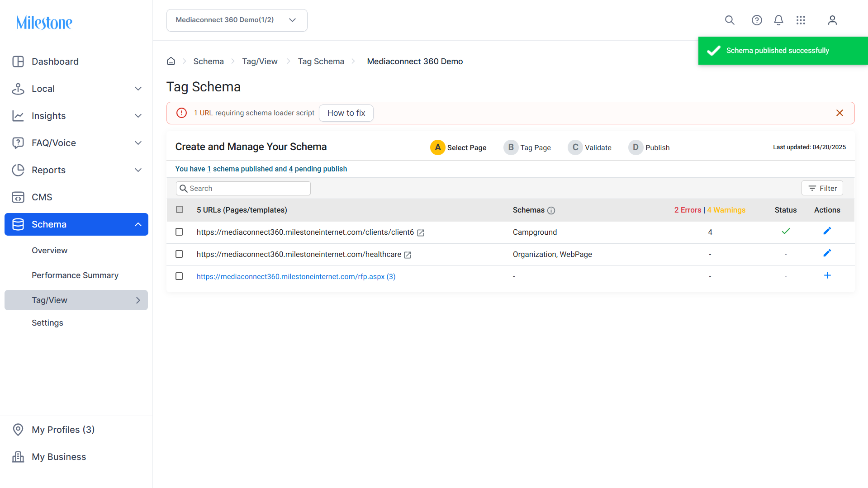
Task: Click the Schema published successfully toast
Action: (783, 51)
